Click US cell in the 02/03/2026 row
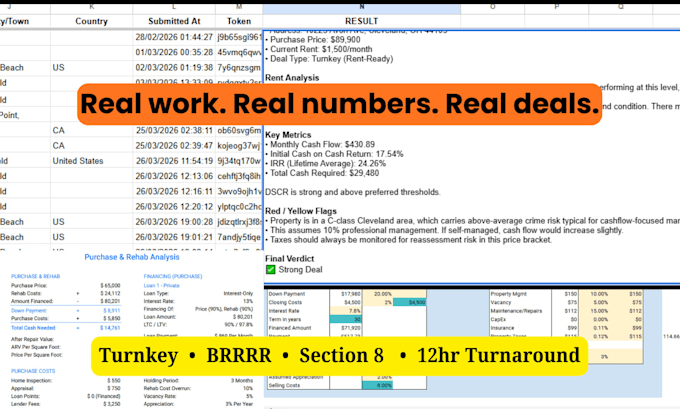The width and height of the screenshot is (680, 409). coord(92,68)
